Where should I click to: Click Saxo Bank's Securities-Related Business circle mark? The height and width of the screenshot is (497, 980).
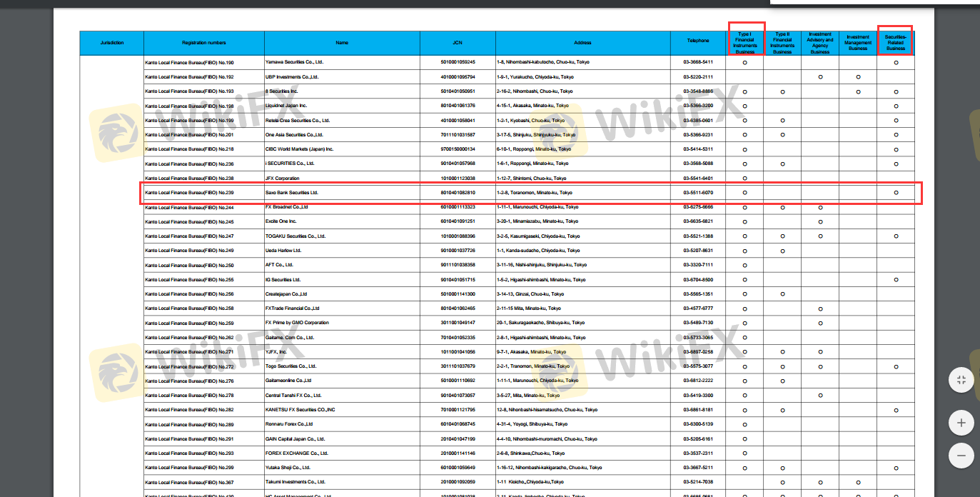[x=896, y=193]
